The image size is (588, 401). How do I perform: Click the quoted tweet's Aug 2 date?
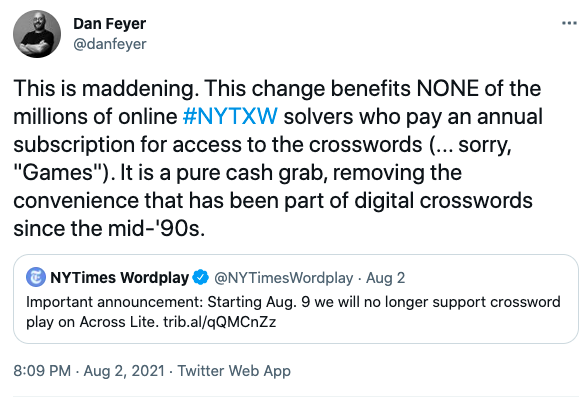(386, 278)
